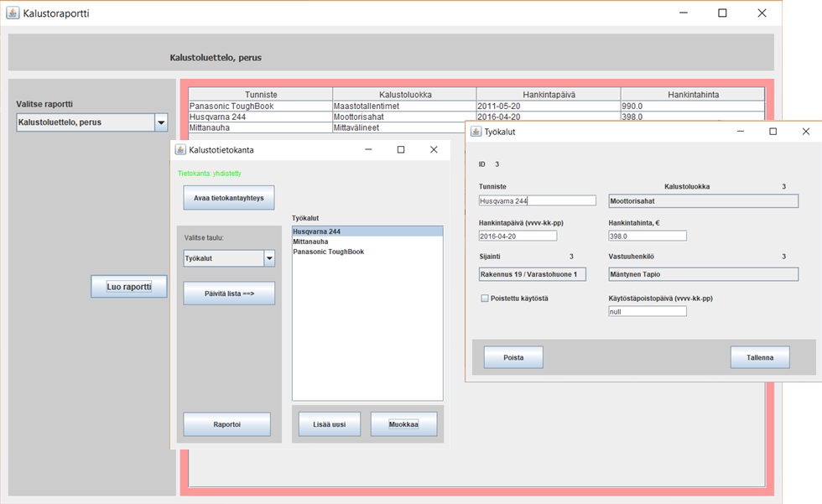The width and height of the screenshot is (822, 504).
Task: Select Mittanauha in the Työkalut list
Action: [310, 242]
